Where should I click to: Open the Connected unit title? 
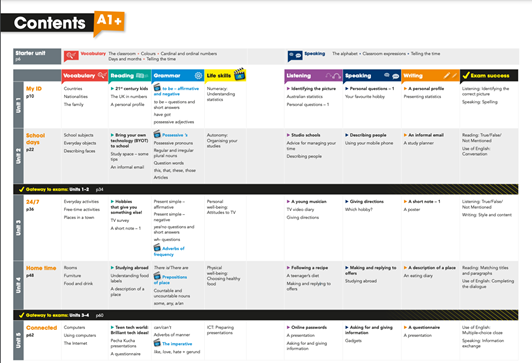41,328
